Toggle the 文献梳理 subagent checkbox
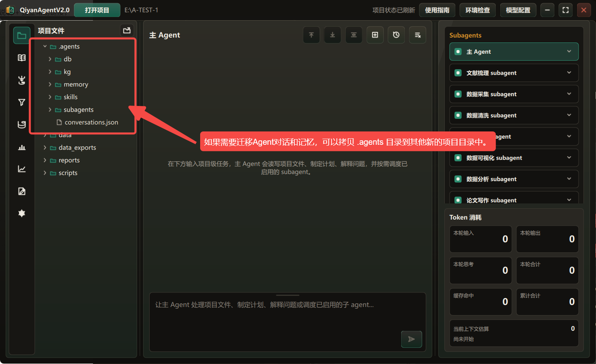596x364 pixels. click(x=458, y=73)
